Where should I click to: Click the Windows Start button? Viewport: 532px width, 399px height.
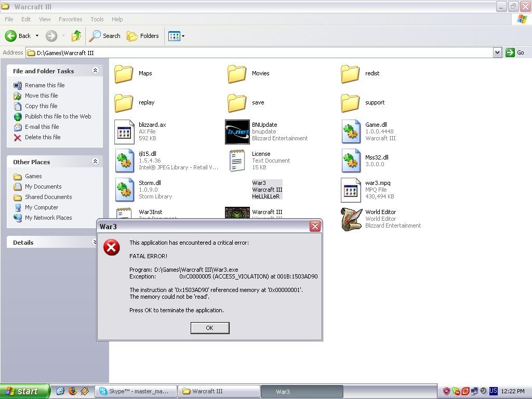point(24,391)
